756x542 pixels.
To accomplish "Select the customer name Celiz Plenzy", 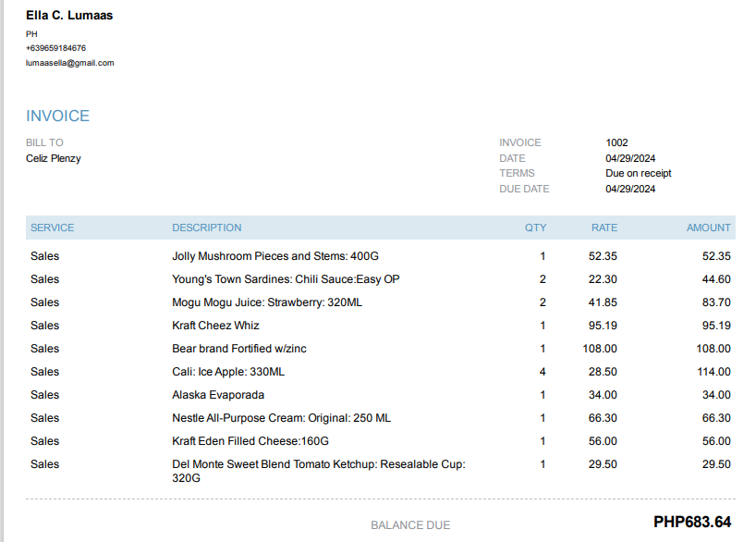I will [54, 158].
